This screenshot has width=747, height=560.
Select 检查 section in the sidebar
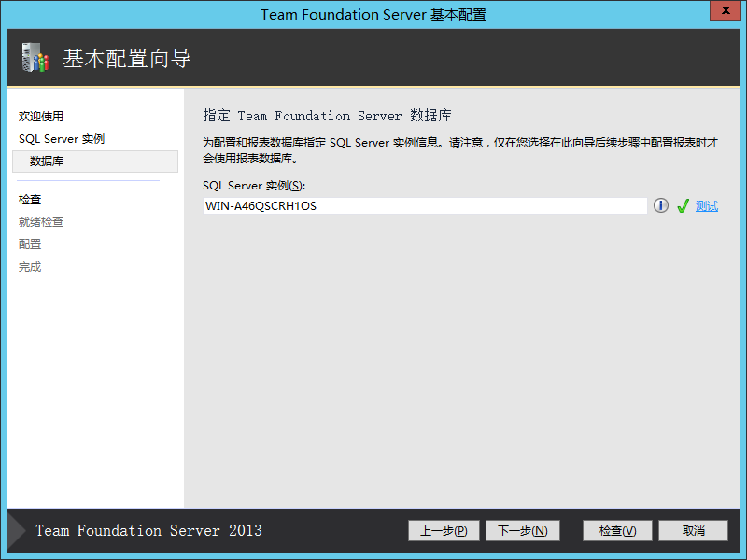click(30, 200)
